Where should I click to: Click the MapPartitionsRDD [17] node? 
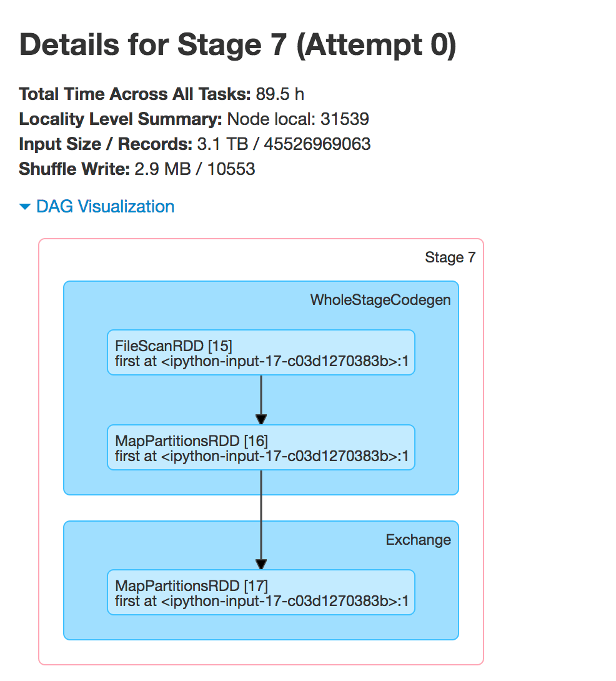point(261,592)
